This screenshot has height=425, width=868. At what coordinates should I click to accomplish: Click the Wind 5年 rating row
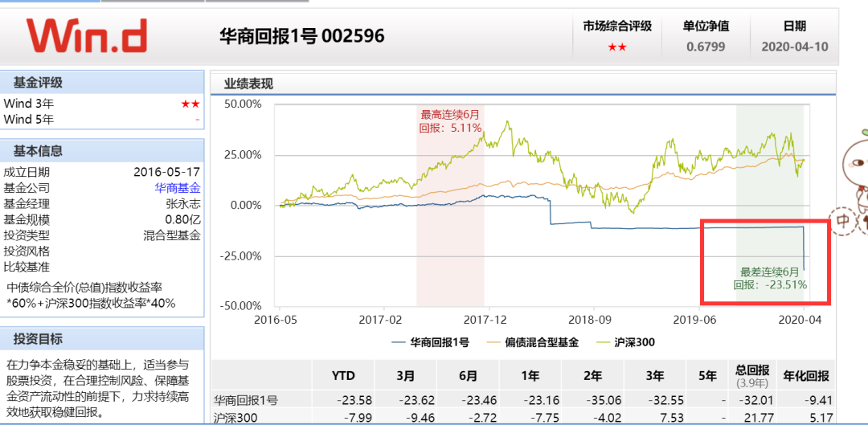coord(102,119)
